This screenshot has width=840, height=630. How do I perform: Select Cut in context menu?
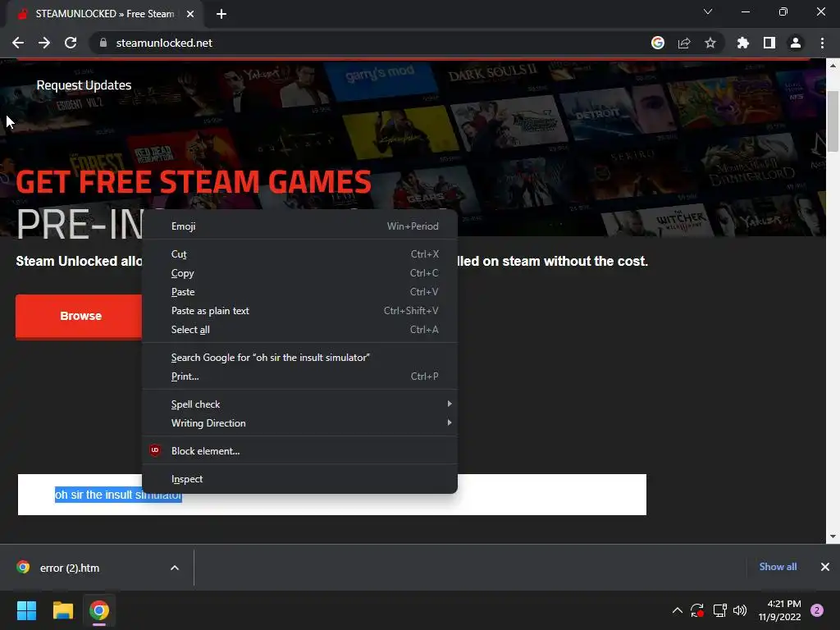point(299,254)
